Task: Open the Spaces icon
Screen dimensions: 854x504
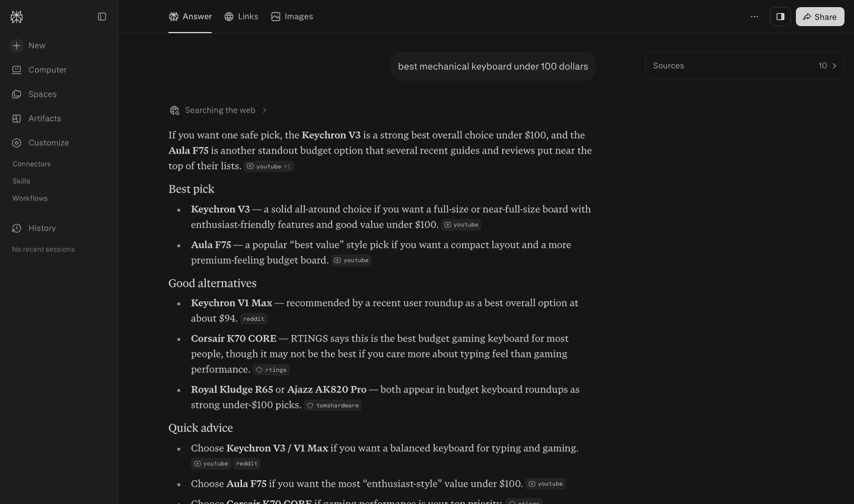Action: pos(17,94)
